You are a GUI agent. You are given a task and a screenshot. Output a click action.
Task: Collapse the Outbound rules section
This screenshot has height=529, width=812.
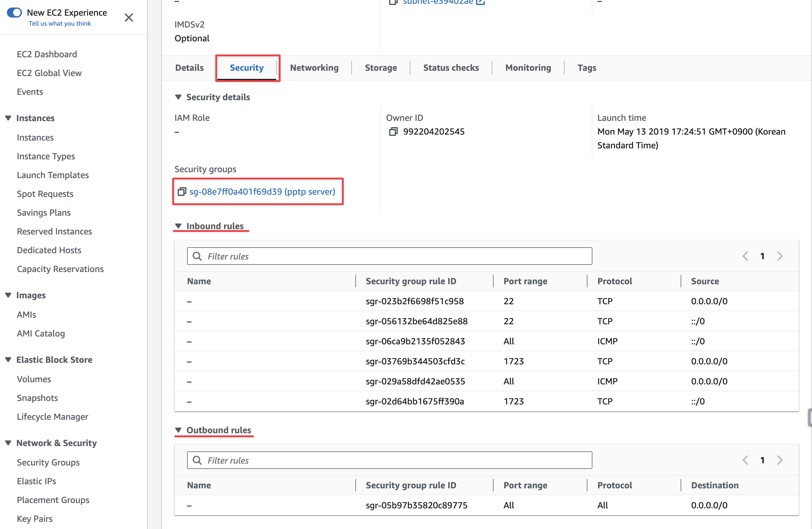point(178,430)
